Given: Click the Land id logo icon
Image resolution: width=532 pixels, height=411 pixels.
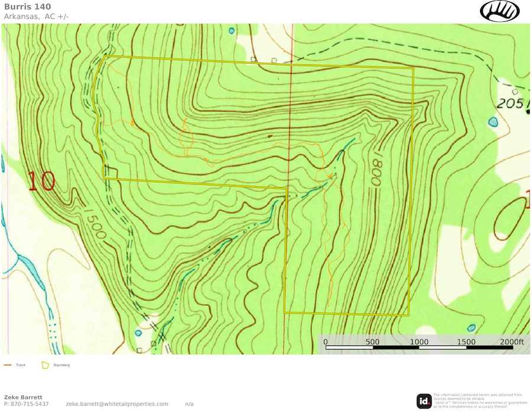Looking at the screenshot, I should 424,401.
